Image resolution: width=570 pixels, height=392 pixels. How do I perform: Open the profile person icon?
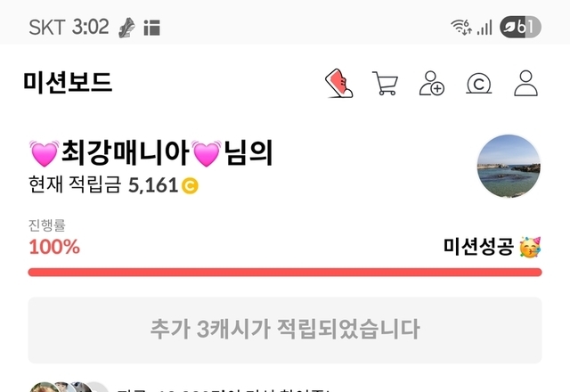pos(525,83)
